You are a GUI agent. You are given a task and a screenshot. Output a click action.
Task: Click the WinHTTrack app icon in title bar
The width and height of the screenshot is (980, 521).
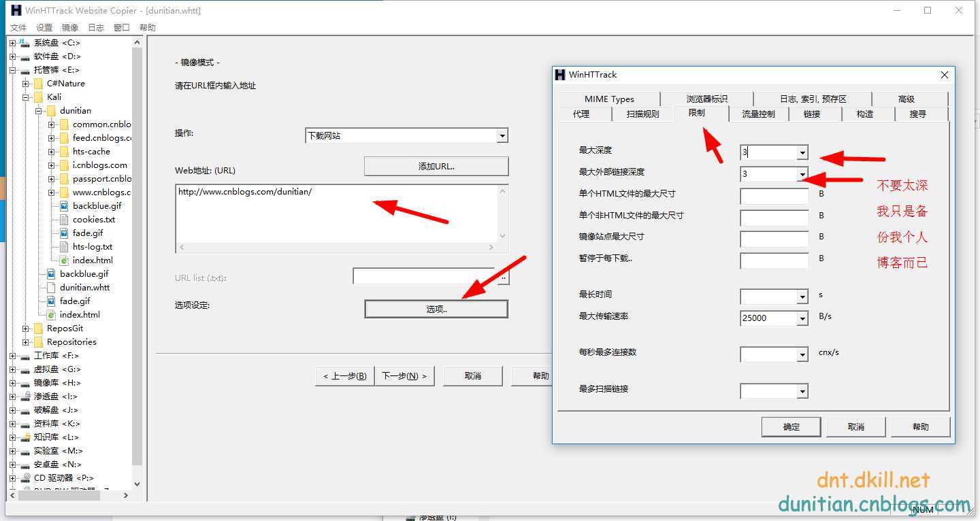click(16, 10)
